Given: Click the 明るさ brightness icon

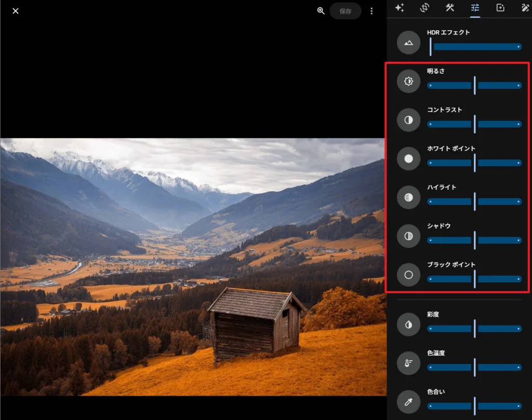Looking at the screenshot, I should tap(408, 82).
